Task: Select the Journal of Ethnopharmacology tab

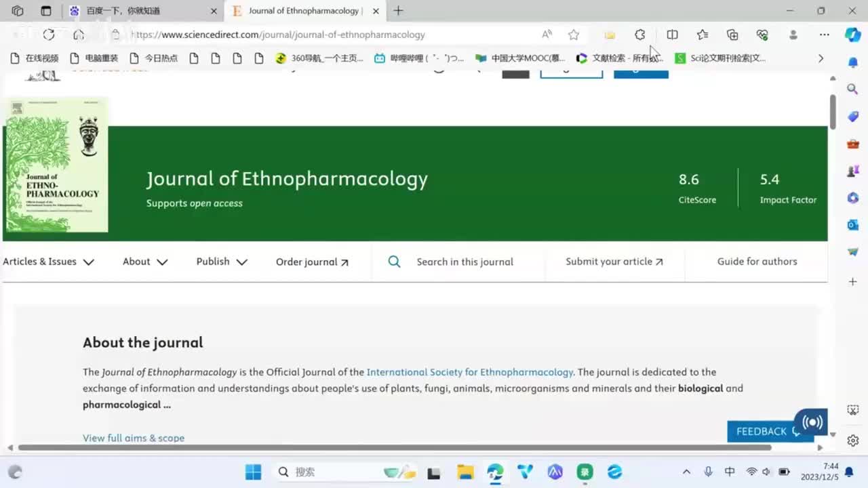Action: (x=305, y=11)
